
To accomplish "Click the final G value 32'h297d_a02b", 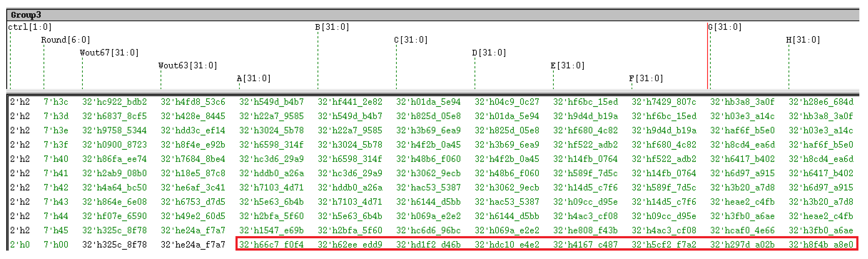I will tap(743, 245).
